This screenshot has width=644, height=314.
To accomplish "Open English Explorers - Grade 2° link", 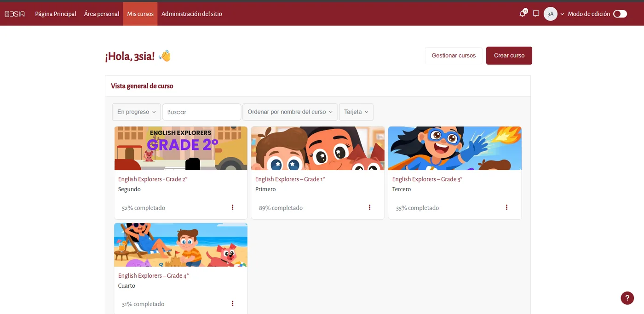I will coord(153,179).
